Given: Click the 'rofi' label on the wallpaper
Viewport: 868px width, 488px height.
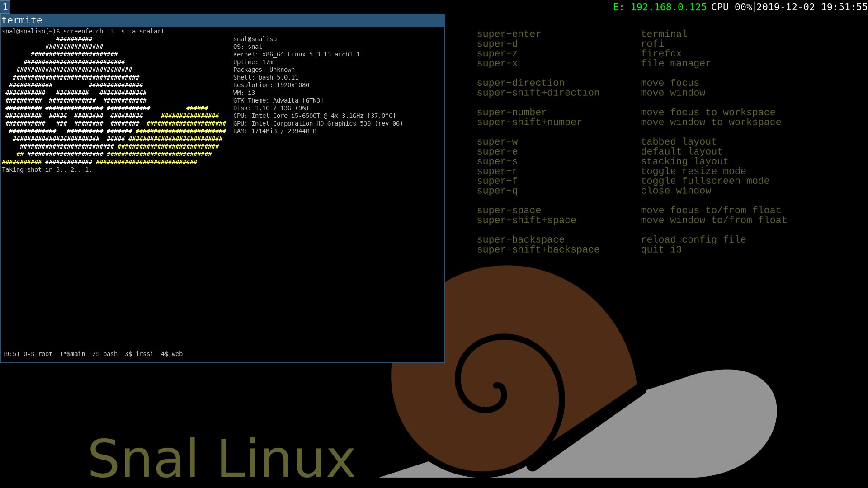Looking at the screenshot, I should pyautogui.click(x=652, y=44).
